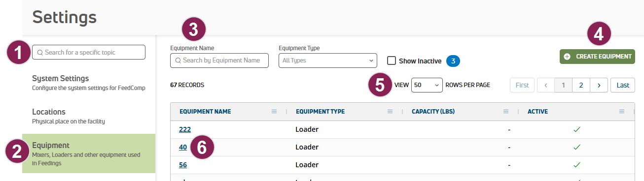Open the equipment link named 56

(183, 165)
